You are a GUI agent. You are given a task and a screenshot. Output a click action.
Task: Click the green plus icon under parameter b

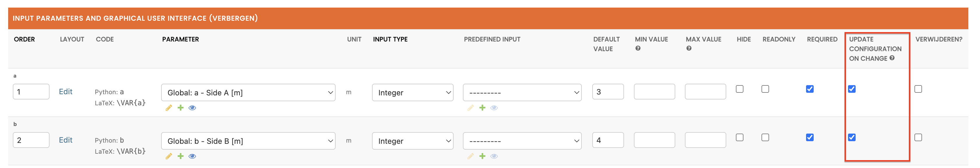180,156
